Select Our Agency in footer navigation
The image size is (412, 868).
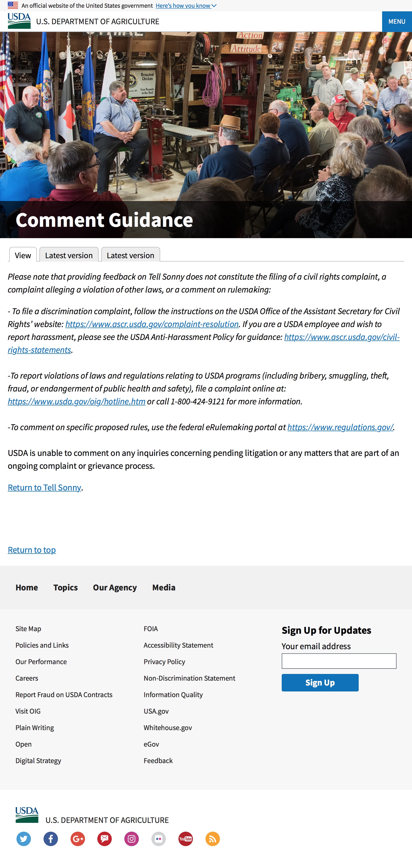pos(115,587)
